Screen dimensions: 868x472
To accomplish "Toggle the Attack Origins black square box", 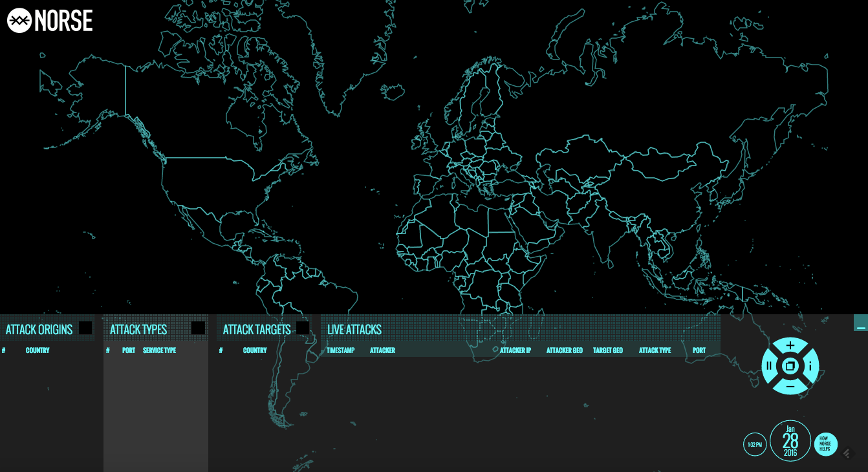I will [85, 328].
